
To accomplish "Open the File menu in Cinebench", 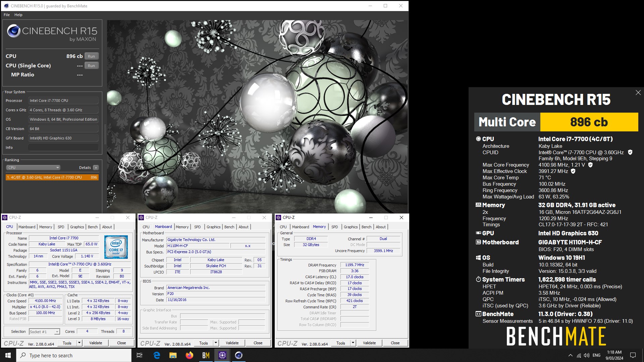I will pyautogui.click(x=7, y=15).
